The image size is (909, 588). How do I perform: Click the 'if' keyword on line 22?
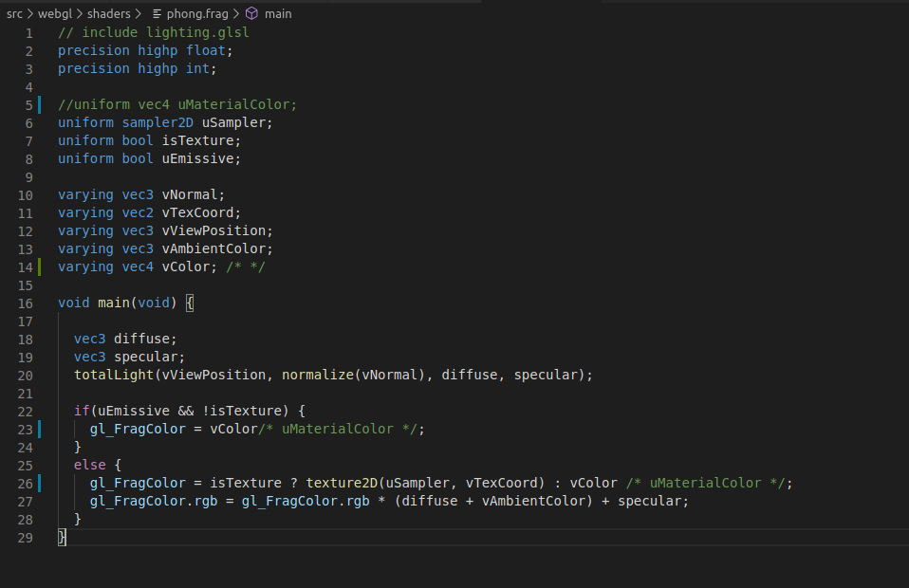pos(82,411)
